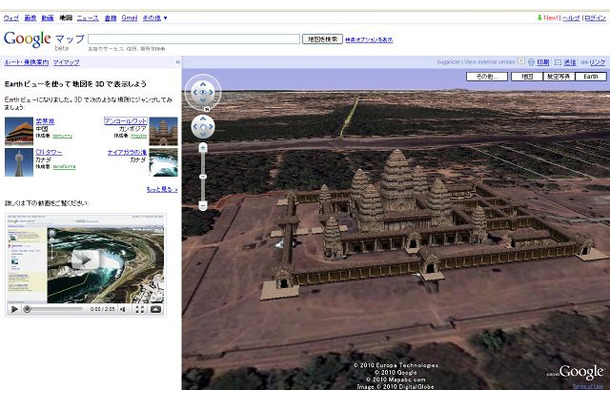Image resolution: width=610 pixels, height=400 pixels.
Task: Open the 印刷 print link
Action: [543, 62]
